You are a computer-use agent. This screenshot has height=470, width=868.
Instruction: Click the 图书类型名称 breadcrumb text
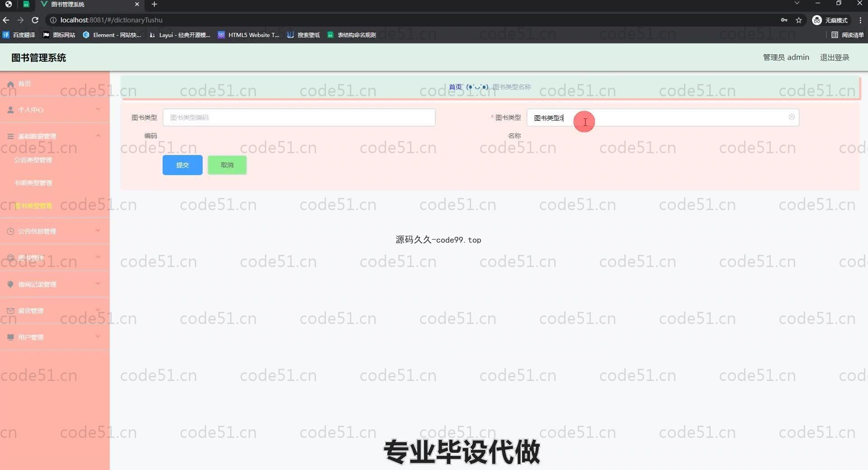click(512, 87)
